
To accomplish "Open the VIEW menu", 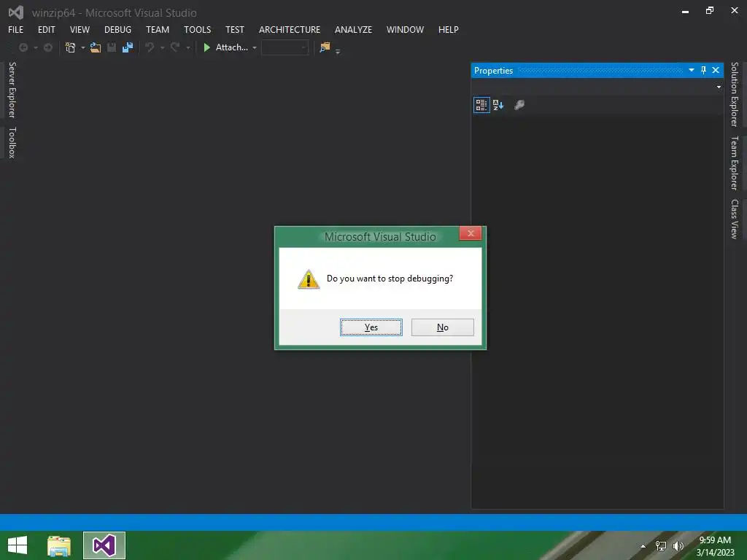I will tap(80, 29).
